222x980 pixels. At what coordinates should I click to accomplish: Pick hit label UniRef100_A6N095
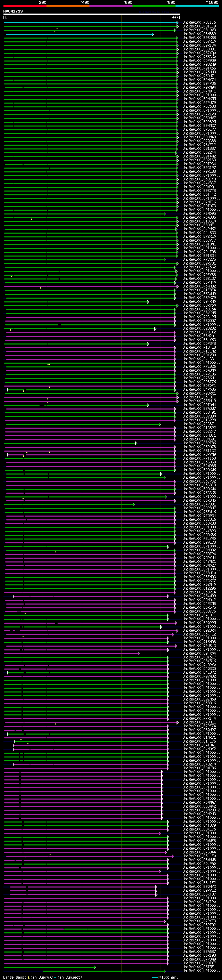199,213
